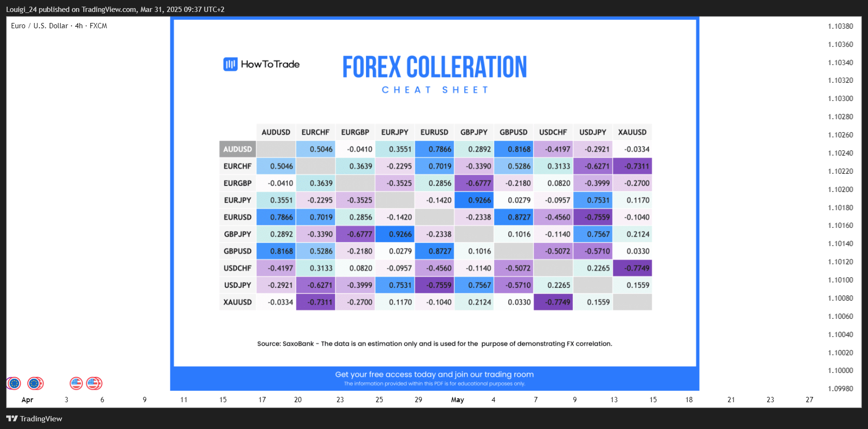The width and height of the screenshot is (868, 429).
Task: Click the EURJPY row label
Action: 237,200
